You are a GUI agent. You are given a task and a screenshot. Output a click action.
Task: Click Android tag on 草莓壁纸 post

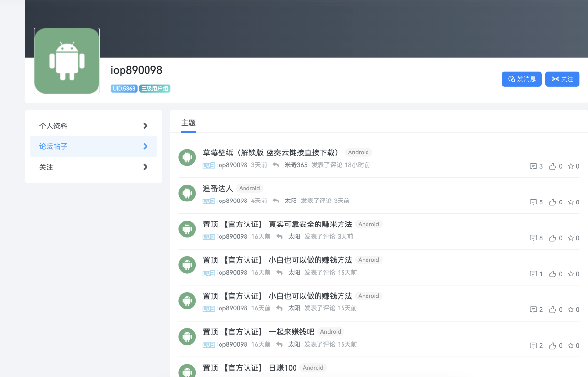(x=359, y=152)
